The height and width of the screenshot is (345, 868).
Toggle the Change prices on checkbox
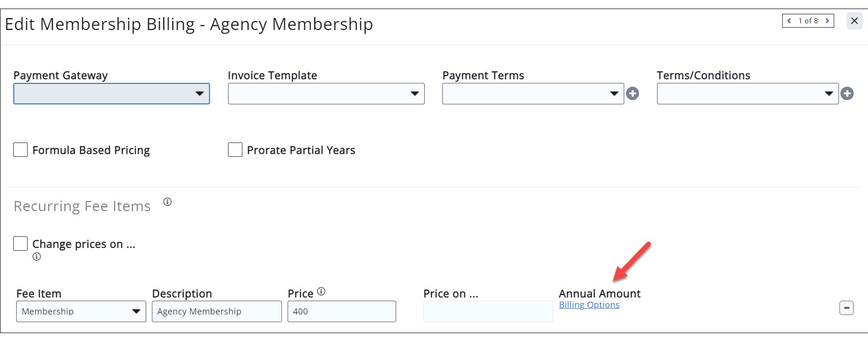(20, 244)
